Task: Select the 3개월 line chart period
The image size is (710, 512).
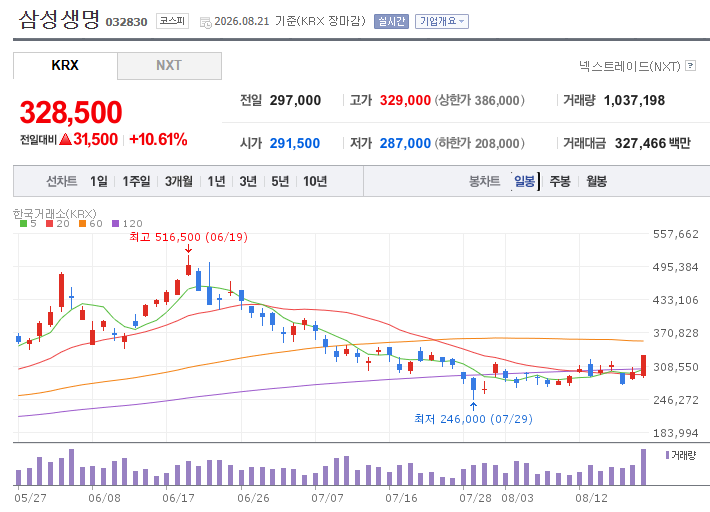Action: point(178,182)
